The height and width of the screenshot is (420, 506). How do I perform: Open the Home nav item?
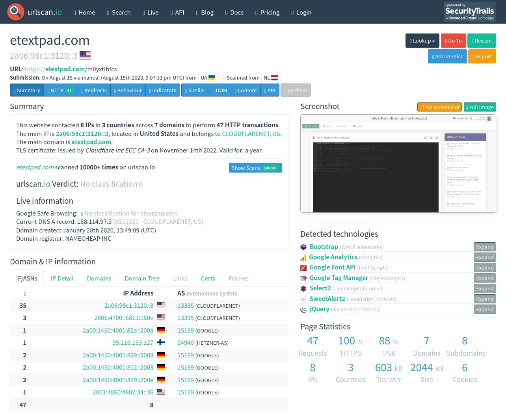(x=84, y=12)
